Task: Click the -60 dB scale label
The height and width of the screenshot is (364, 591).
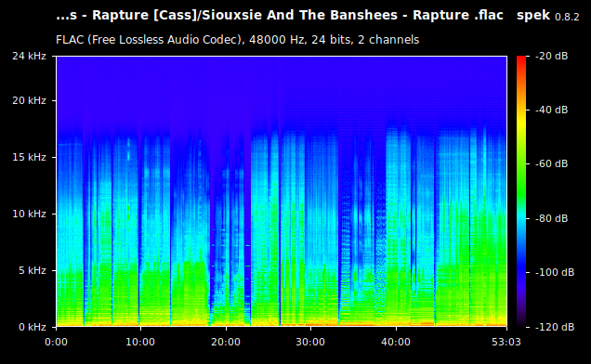Action: [x=552, y=164]
